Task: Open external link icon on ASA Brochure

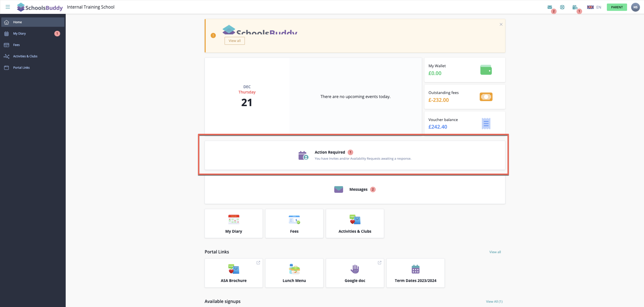Action: point(258,263)
